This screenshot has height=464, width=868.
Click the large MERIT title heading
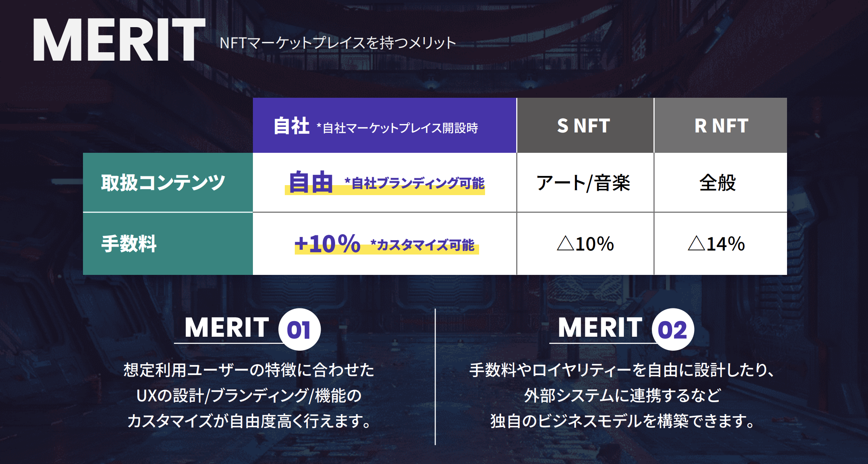(118, 40)
